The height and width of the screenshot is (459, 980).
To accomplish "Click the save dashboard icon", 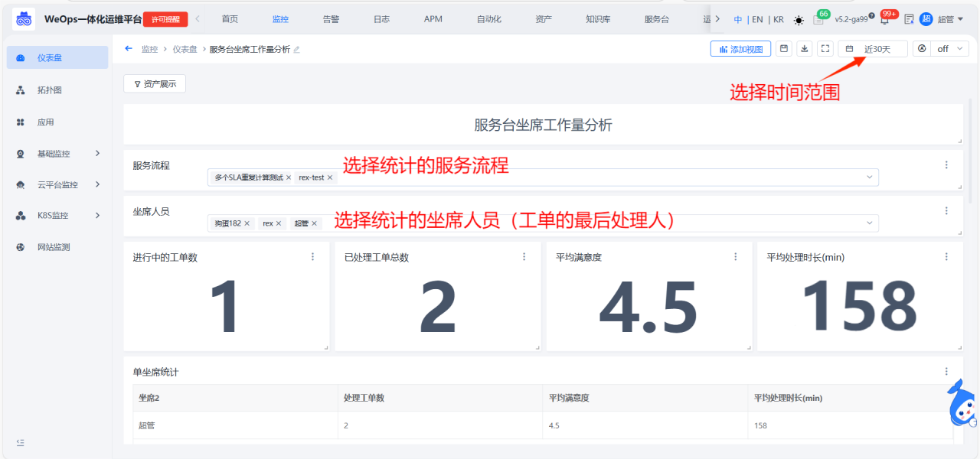I will tap(784, 49).
